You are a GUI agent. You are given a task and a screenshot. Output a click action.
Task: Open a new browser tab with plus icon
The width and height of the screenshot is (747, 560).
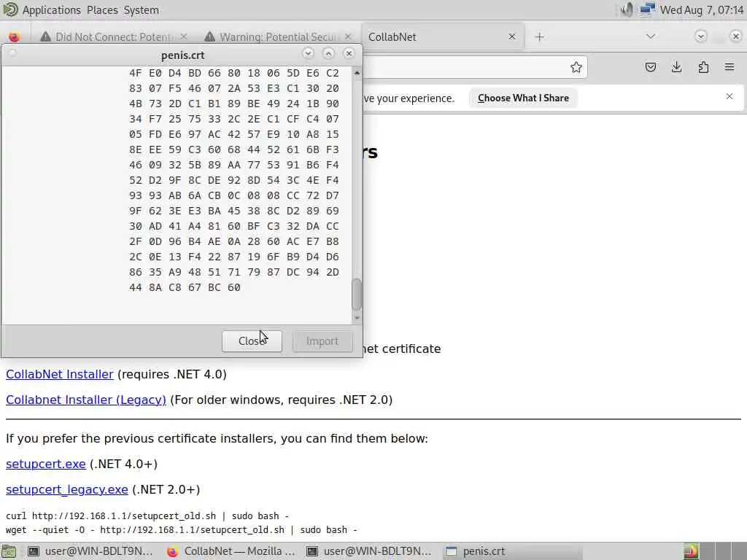point(539,36)
